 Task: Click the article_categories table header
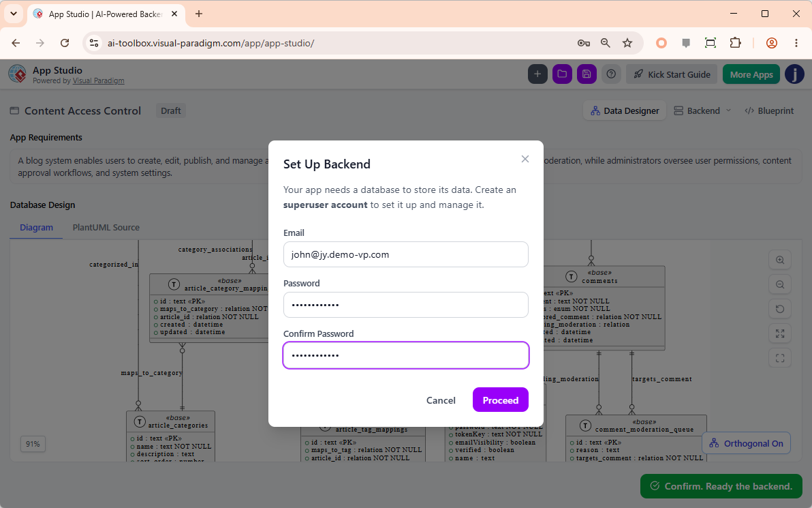click(170, 421)
